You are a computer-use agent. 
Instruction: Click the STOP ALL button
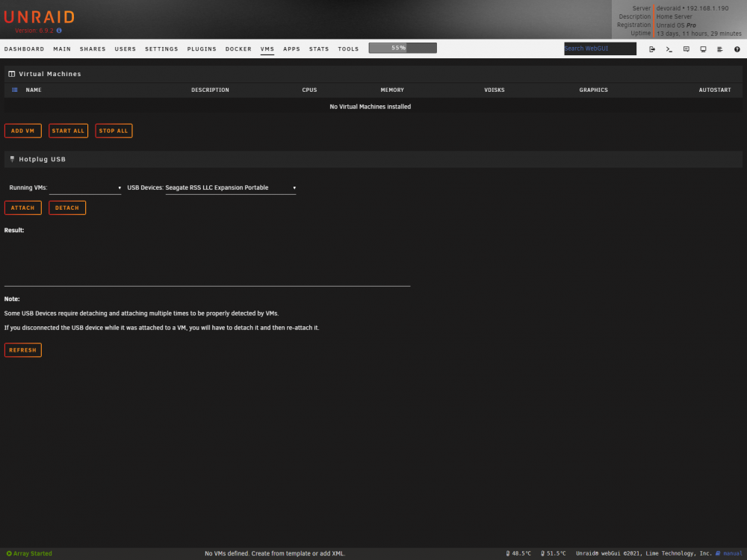114,131
